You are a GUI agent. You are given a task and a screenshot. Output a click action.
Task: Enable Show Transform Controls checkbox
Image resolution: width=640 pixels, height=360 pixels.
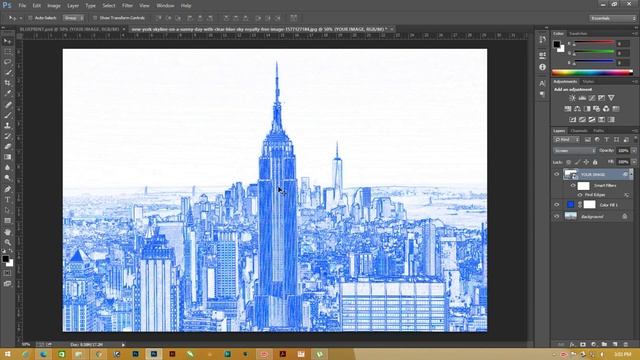tap(95, 18)
